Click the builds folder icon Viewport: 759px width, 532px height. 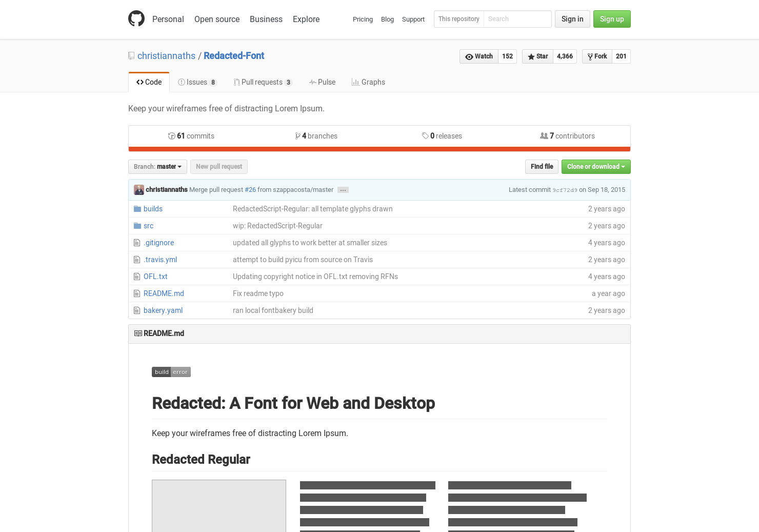tap(137, 209)
